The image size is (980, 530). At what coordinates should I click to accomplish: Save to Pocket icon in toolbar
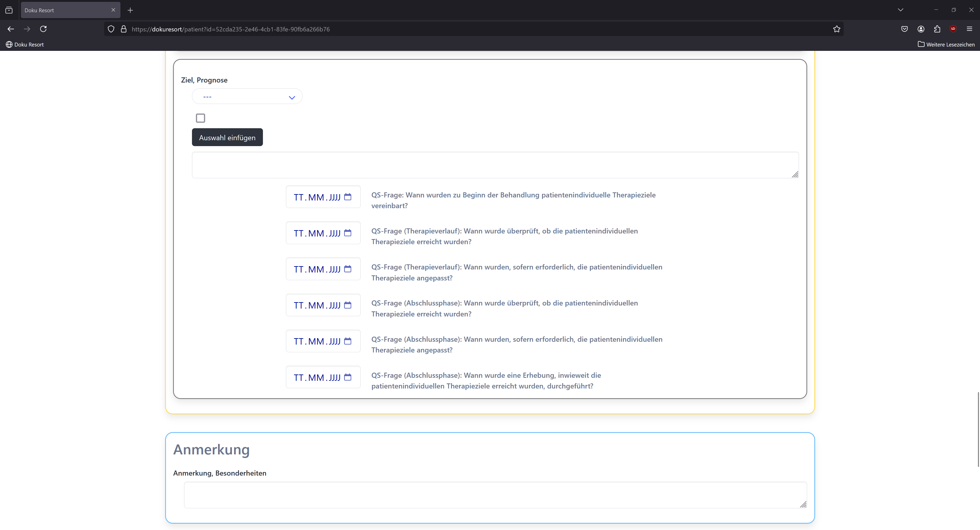[904, 29]
